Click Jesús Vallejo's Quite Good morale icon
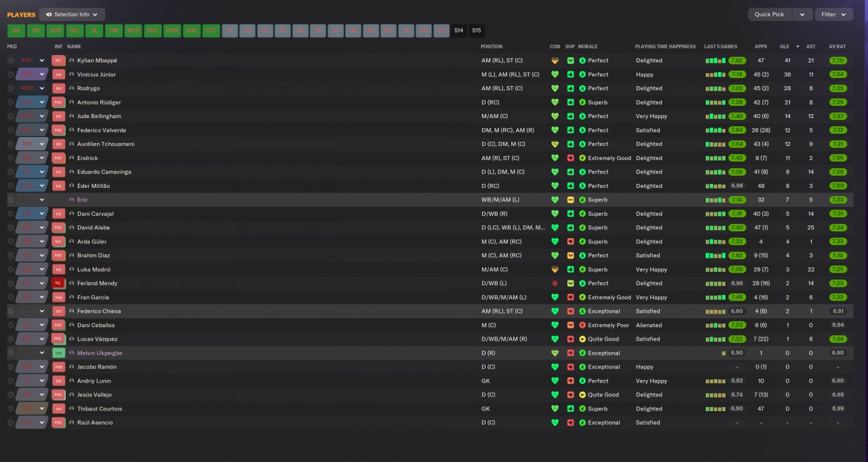The image size is (868, 462). tap(582, 394)
